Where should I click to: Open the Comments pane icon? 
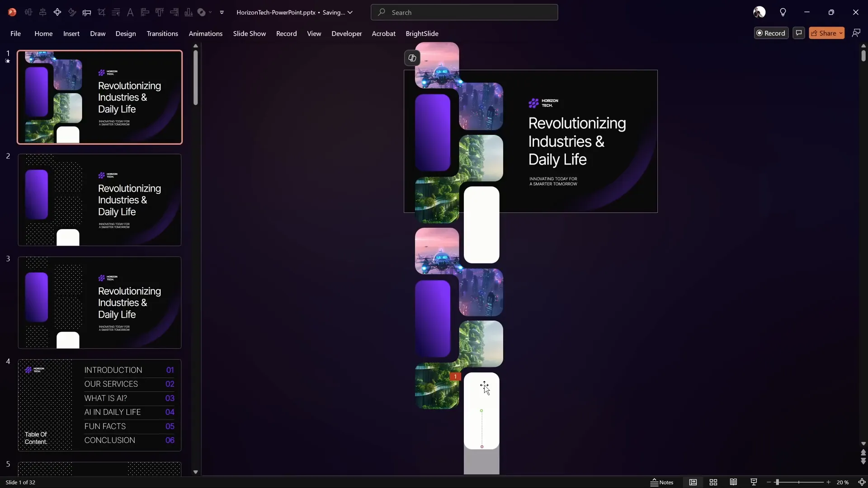[798, 33]
